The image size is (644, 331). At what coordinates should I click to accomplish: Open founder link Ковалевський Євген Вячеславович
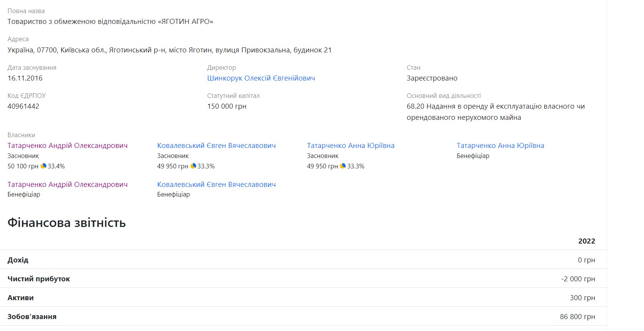(216, 146)
